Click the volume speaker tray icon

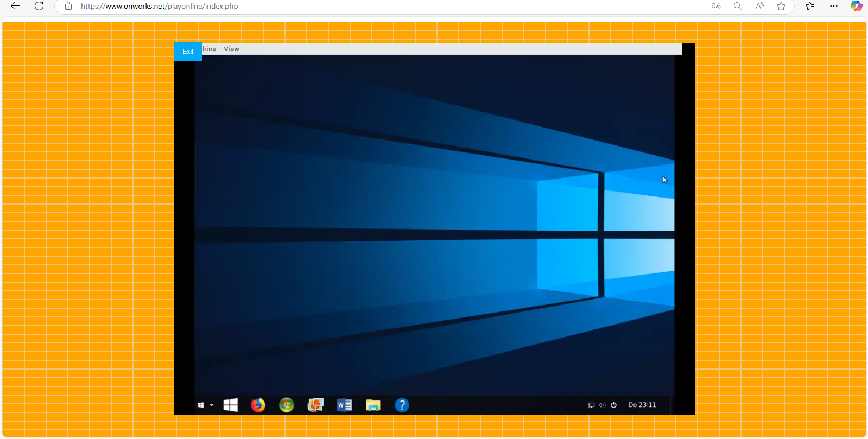pos(602,405)
